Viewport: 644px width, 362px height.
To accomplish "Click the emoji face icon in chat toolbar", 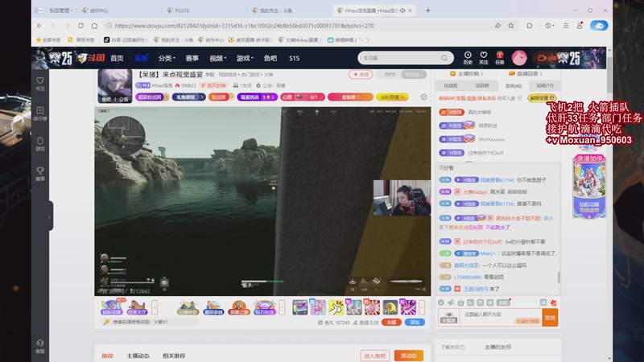I will point(441,302).
